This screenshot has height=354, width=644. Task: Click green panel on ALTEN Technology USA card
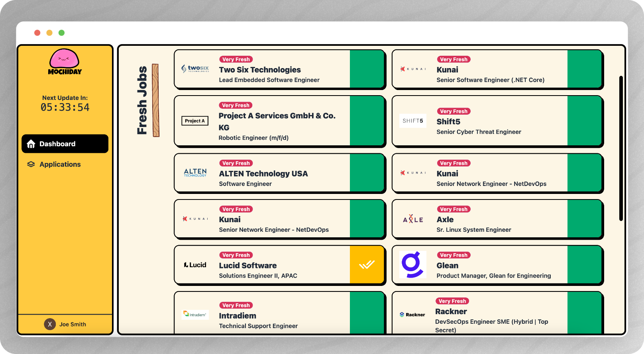[x=367, y=173]
